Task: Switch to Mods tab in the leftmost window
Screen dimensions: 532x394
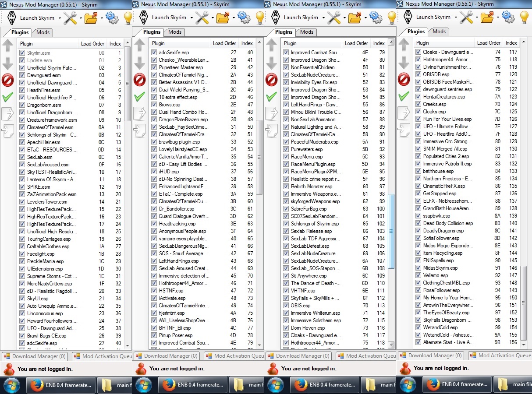Action: 43,32
